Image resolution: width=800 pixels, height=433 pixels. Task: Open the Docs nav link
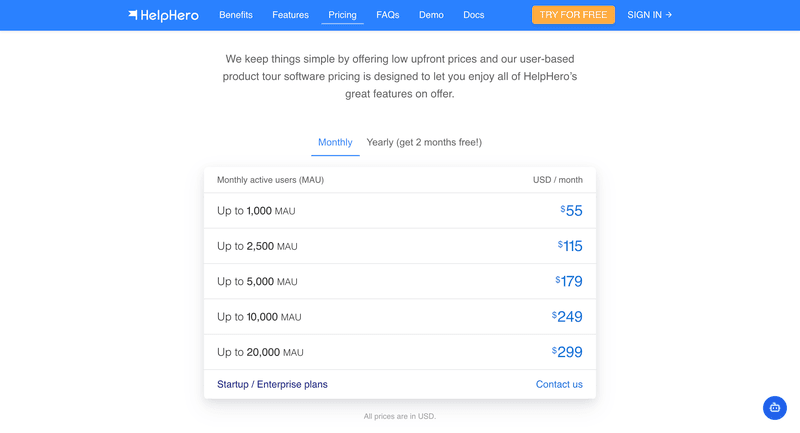click(474, 15)
